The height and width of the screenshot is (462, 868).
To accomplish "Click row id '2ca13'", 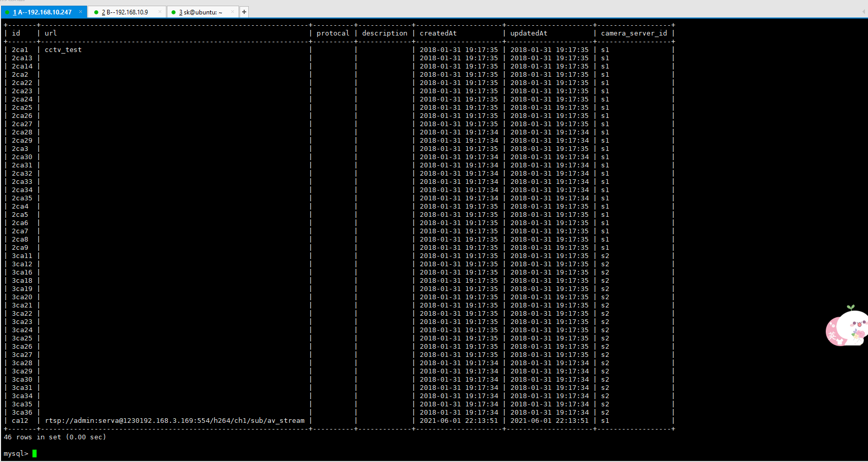I will point(22,58).
